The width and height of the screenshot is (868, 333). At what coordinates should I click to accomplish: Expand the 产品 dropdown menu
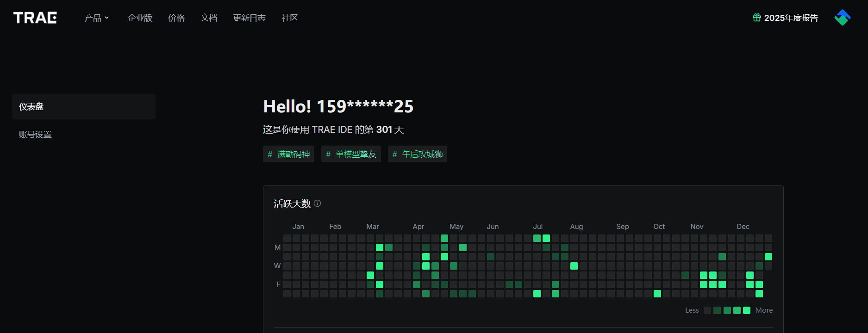pos(97,18)
